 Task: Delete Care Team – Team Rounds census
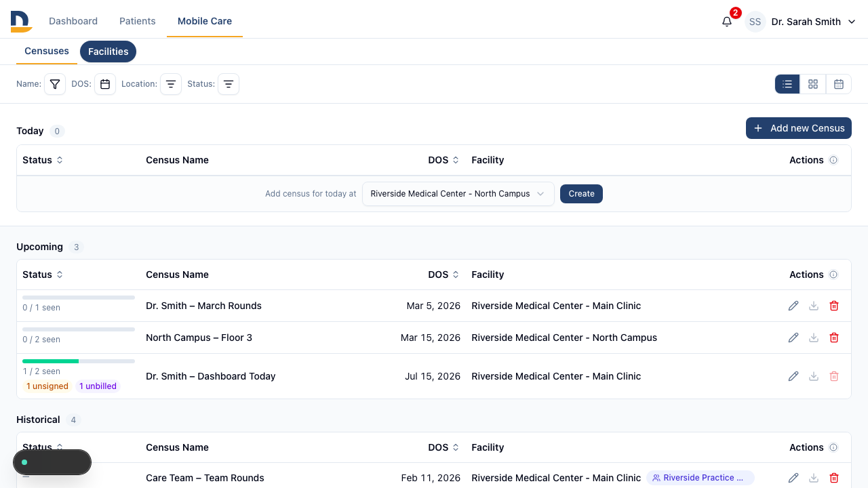coord(834,478)
